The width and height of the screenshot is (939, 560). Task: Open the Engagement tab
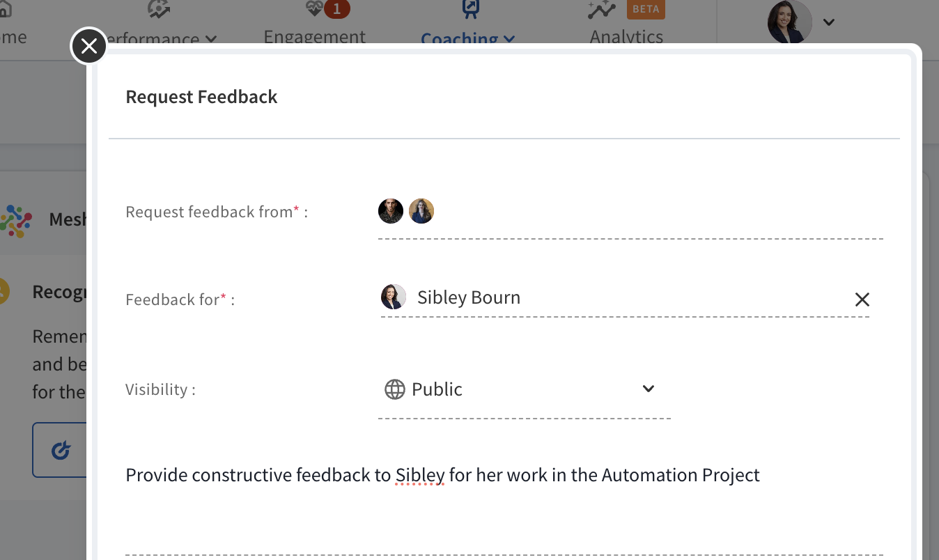coord(315,36)
